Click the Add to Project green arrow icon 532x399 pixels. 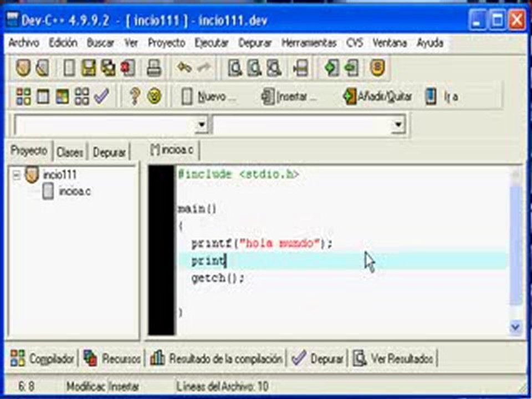click(x=331, y=68)
